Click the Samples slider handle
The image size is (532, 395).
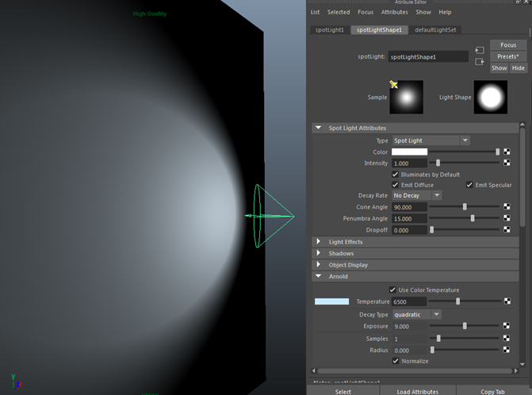(438, 338)
